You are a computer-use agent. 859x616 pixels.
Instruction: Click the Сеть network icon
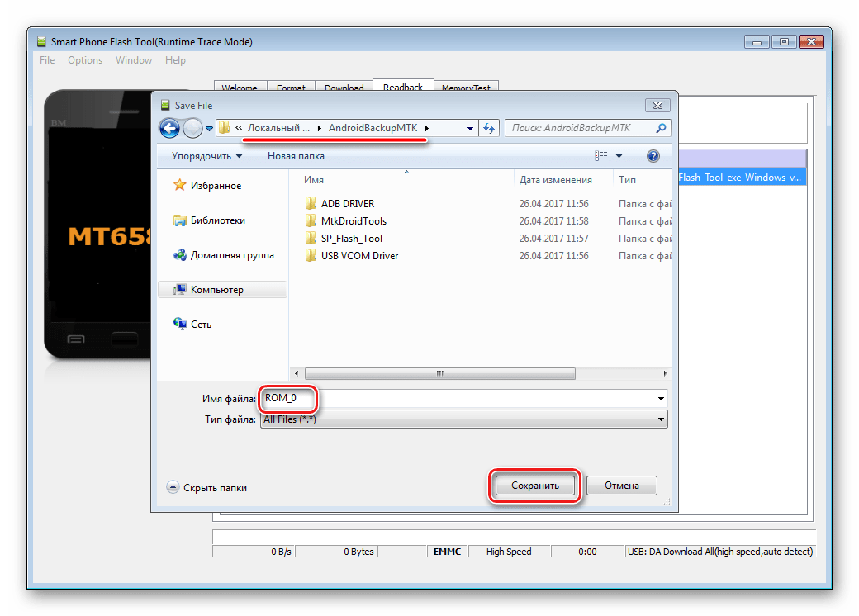pos(179,324)
